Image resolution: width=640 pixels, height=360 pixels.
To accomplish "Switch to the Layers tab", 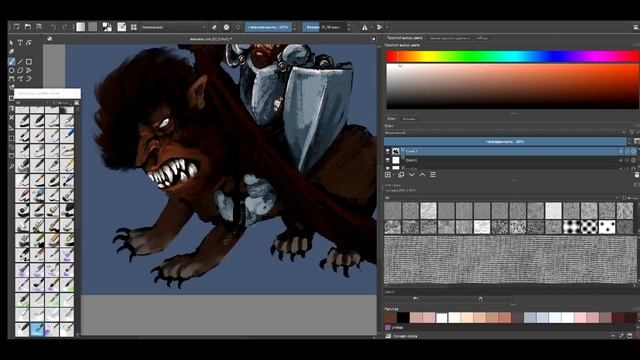I will [391, 118].
